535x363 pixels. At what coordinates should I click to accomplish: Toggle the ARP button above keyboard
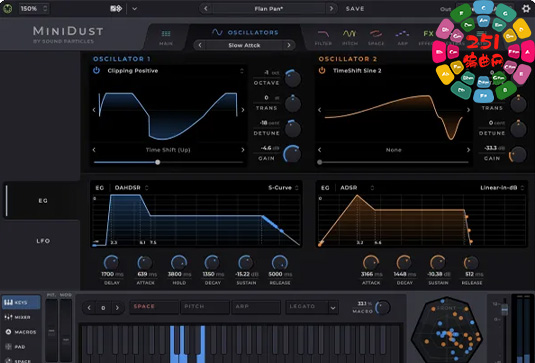point(256,307)
